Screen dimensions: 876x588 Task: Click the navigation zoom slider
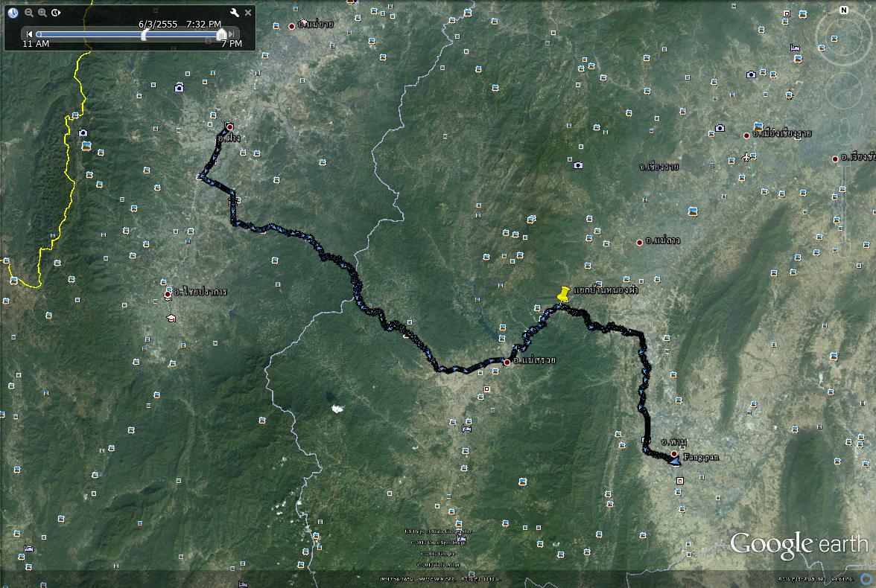tap(844, 201)
